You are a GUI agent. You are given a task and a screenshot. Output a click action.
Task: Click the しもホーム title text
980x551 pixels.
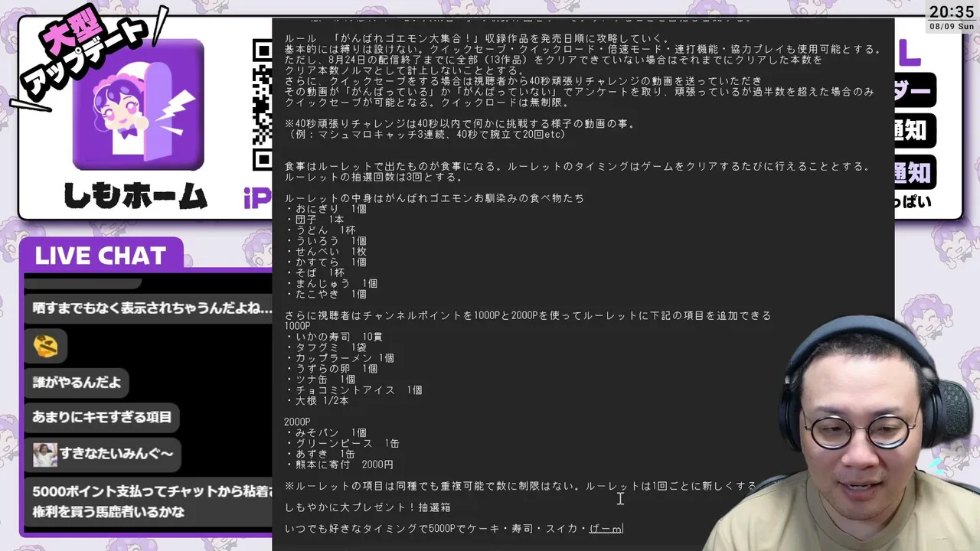(136, 196)
